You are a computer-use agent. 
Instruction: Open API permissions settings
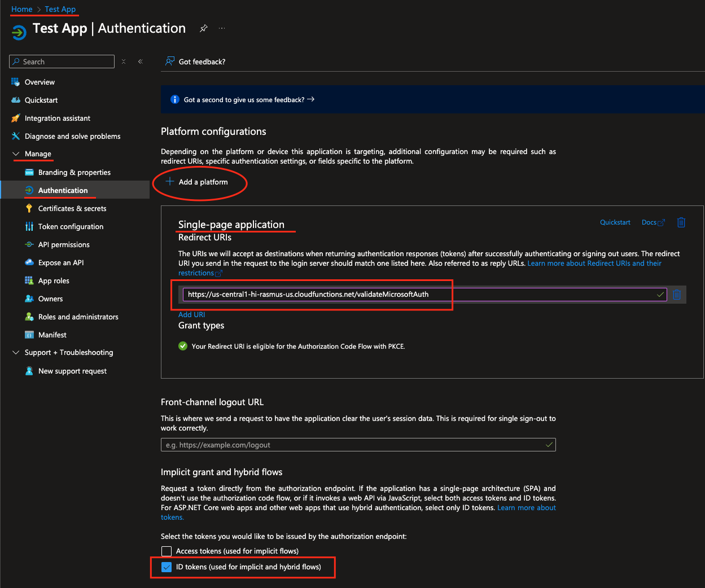click(64, 244)
